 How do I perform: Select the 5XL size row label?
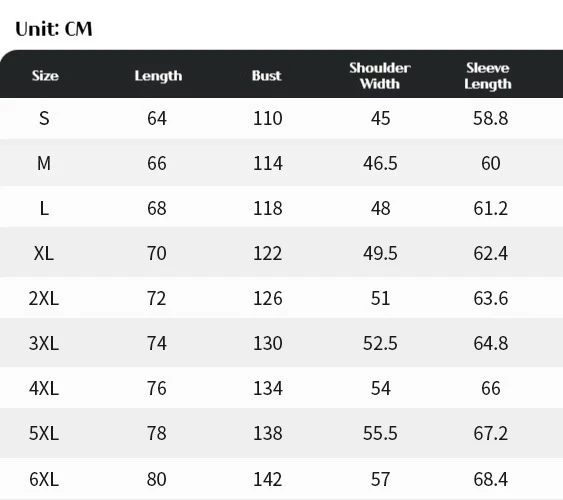43,433
